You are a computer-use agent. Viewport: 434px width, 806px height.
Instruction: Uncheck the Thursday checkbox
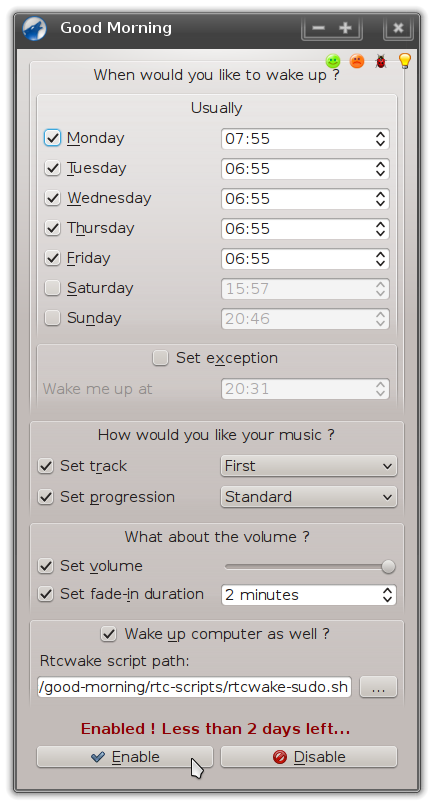pos(52,228)
